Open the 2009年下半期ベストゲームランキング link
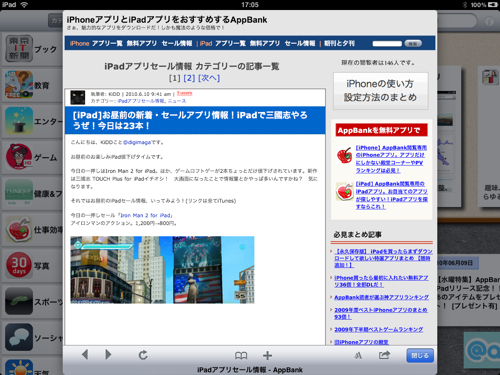 [x=379, y=329]
